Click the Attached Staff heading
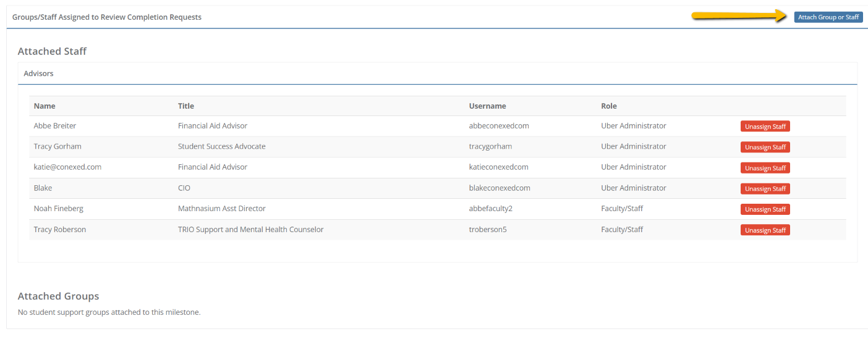Screen dimensions: 868x355 click(52, 51)
